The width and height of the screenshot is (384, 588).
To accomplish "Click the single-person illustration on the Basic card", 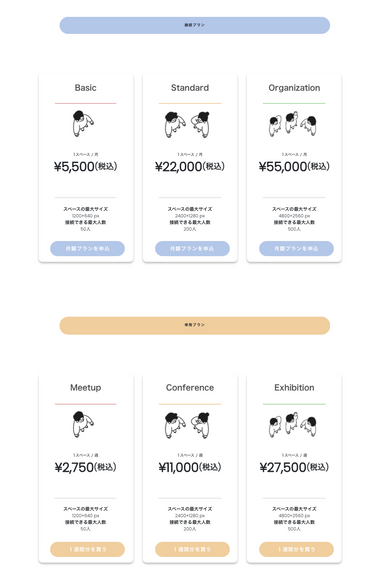I will click(x=83, y=123).
